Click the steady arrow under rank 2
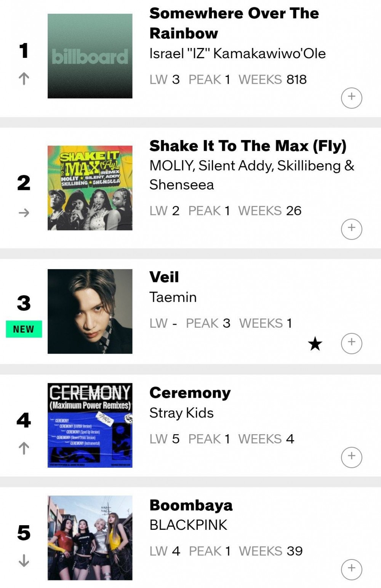Screen dimensions: 381x588 click(24, 212)
